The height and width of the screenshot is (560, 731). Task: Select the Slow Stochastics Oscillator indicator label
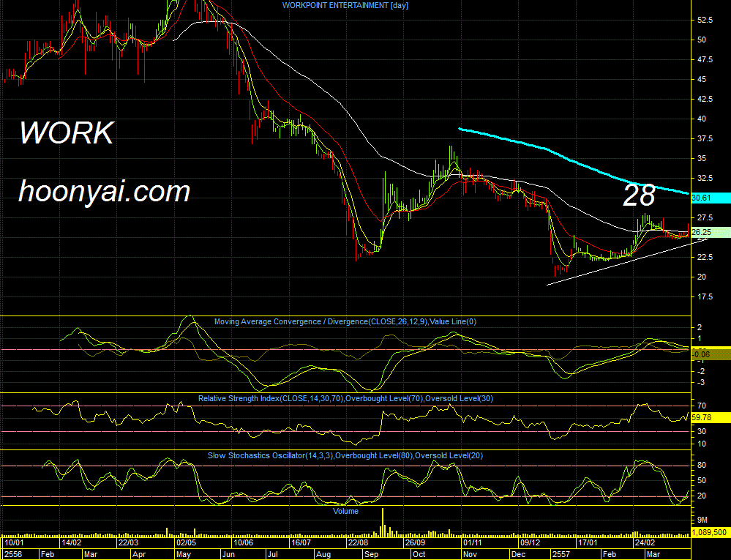point(345,455)
